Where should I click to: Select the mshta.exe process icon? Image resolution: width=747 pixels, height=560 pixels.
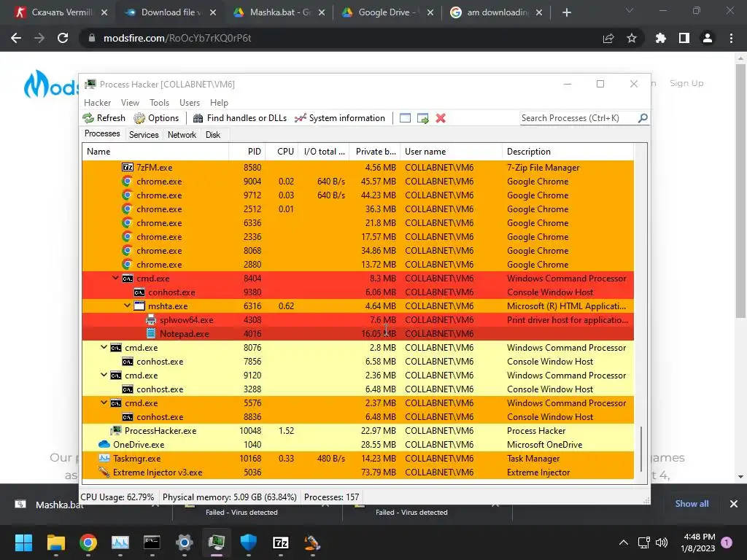click(x=139, y=306)
